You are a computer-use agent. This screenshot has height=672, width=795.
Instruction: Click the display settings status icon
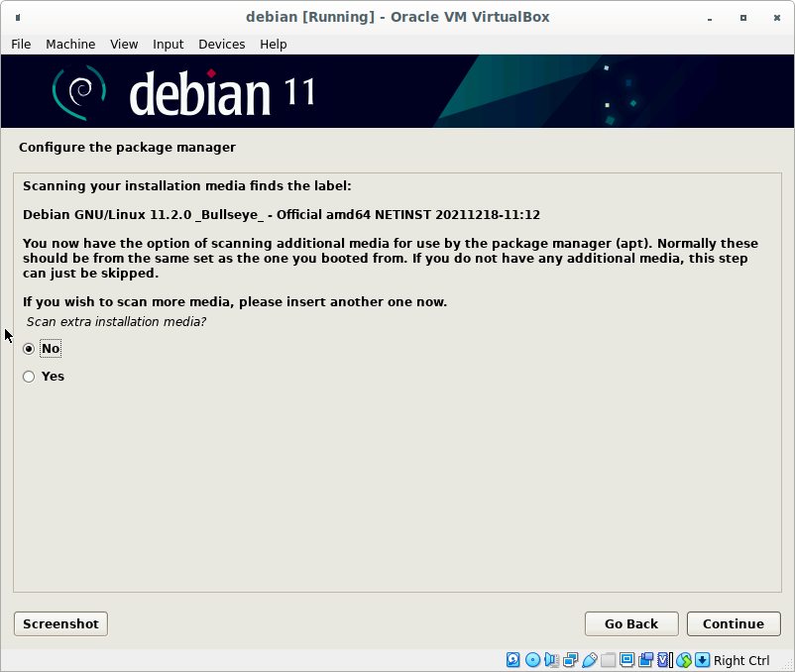pyautogui.click(x=626, y=660)
